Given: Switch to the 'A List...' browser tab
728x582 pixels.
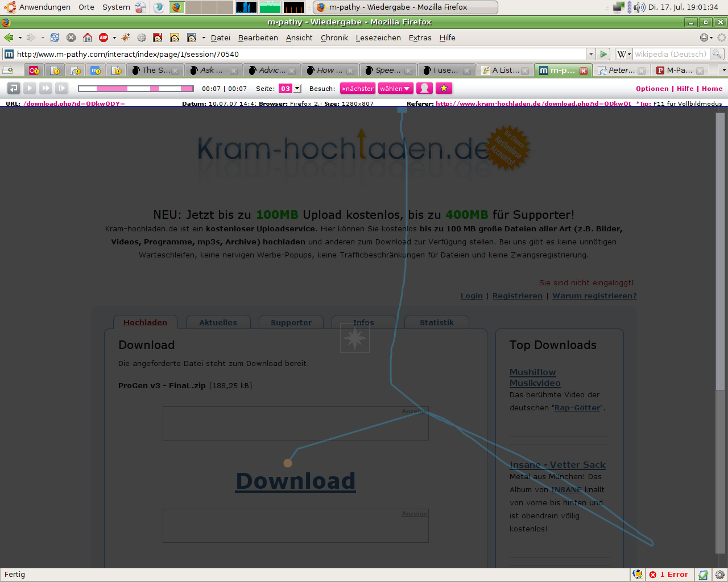Looking at the screenshot, I should coord(504,70).
